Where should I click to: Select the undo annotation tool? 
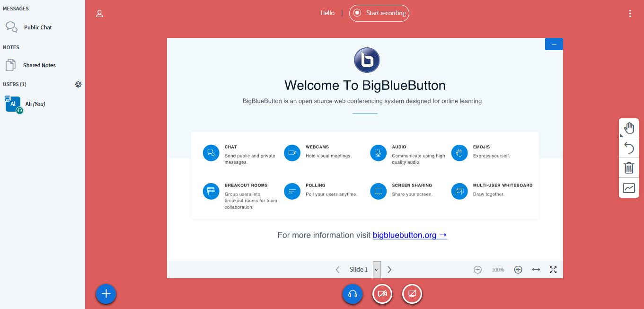coord(628,148)
